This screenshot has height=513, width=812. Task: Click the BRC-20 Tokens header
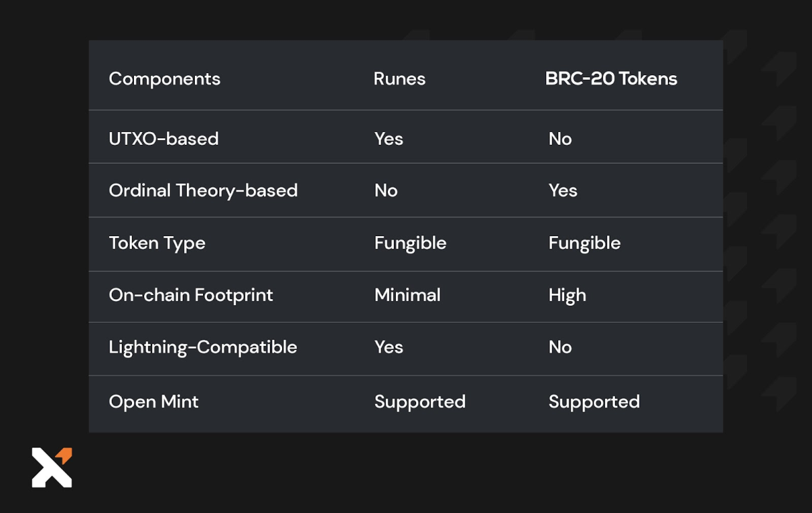[611, 79]
